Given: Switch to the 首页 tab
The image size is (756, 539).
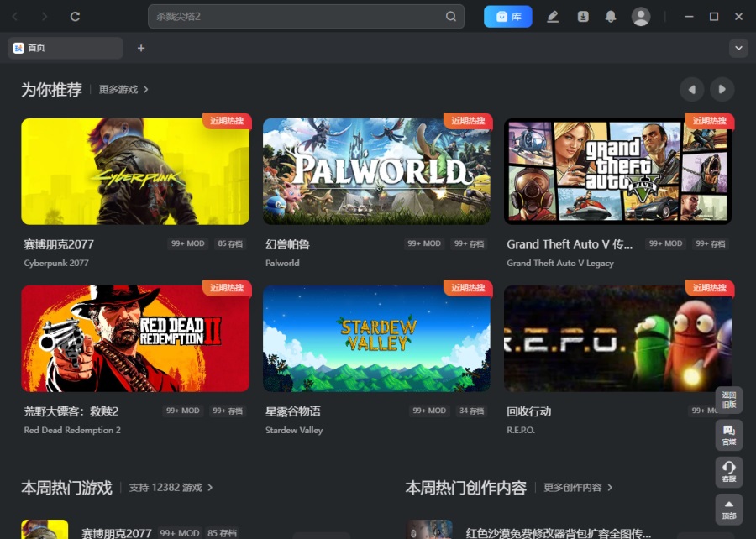Looking at the screenshot, I should point(66,48).
